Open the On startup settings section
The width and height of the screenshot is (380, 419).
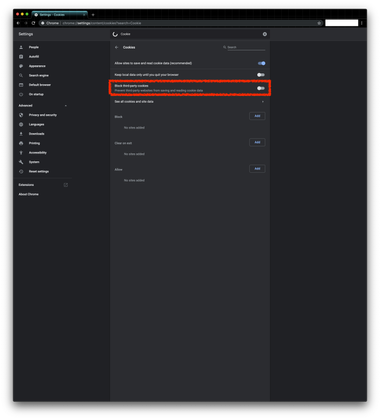tap(36, 94)
